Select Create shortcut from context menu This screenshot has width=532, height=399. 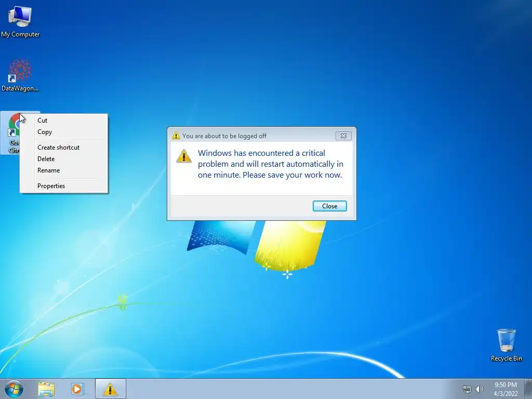(64, 148)
